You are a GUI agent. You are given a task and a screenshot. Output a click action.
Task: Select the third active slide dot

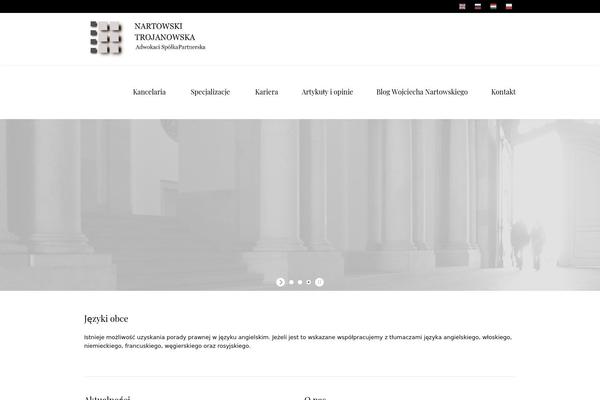click(x=309, y=282)
